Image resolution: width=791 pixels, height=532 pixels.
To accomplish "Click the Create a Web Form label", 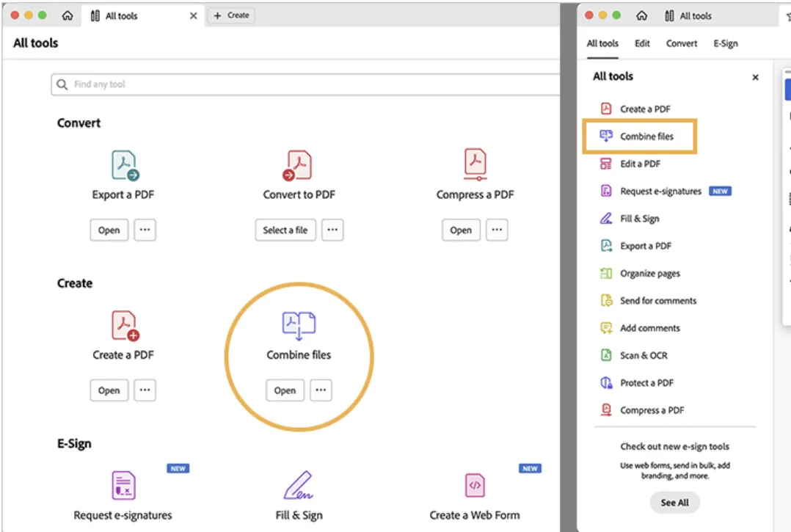I will (475, 515).
